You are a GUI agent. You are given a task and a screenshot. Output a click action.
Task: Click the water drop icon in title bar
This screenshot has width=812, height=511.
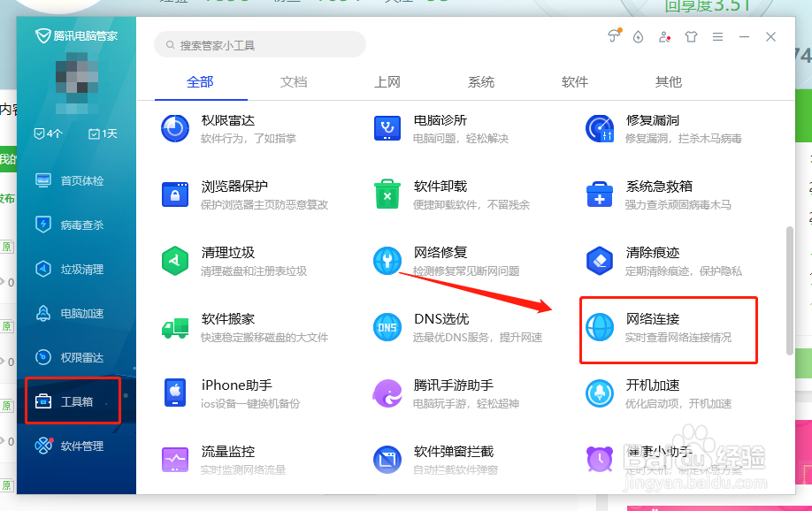click(638, 37)
